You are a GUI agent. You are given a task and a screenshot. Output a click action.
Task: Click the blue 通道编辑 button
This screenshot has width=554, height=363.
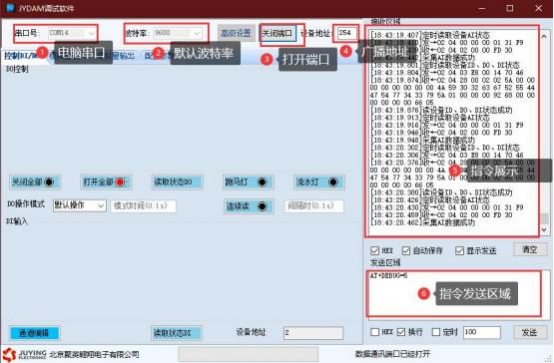(34, 333)
